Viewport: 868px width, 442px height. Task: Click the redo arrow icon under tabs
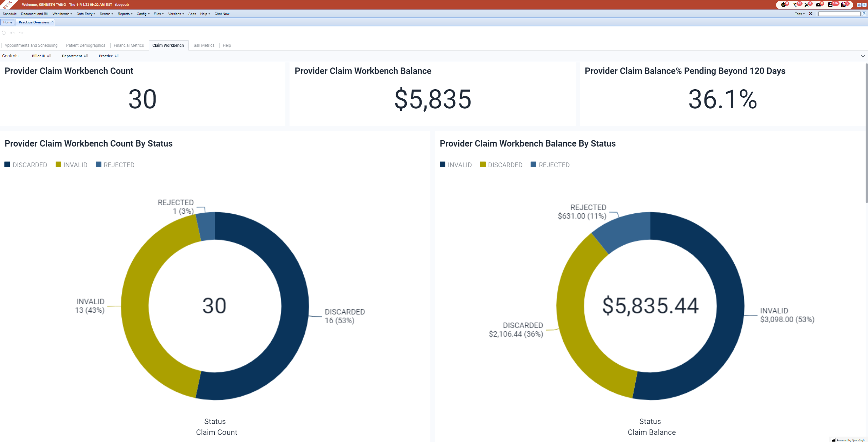[x=21, y=33]
